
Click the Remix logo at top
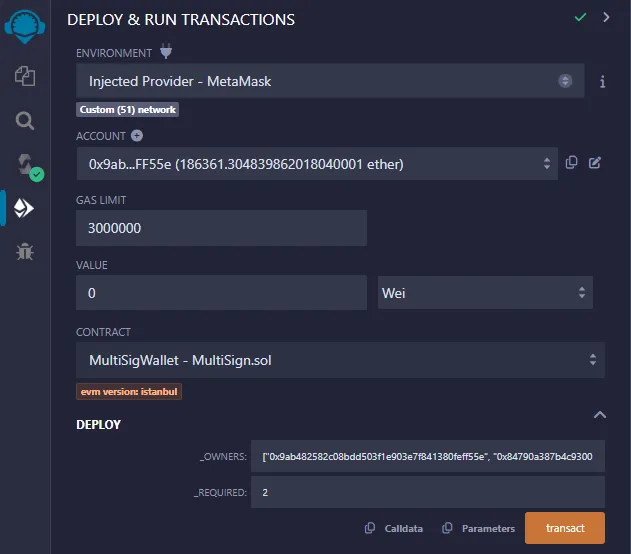coord(25,22)
